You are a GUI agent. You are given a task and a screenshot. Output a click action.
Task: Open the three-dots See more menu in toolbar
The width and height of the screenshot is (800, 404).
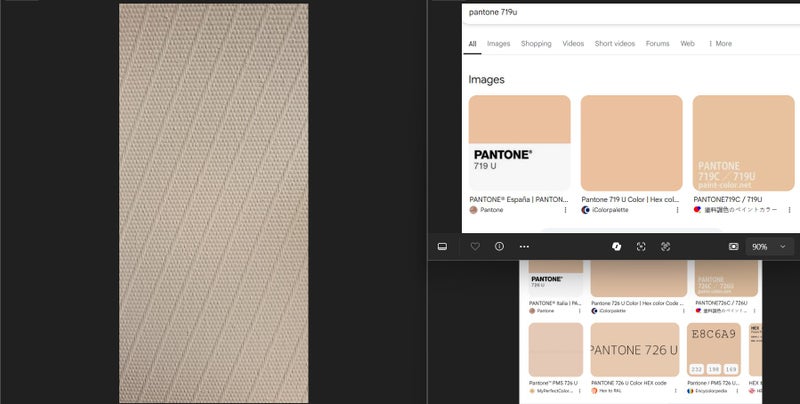click(x=524, y=246)
